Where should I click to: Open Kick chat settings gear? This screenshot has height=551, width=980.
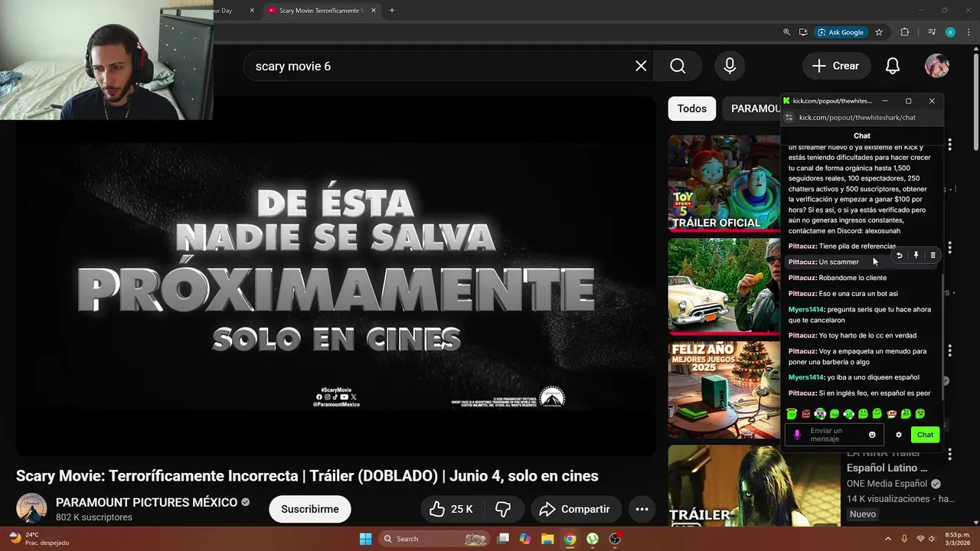pos(899,435)
